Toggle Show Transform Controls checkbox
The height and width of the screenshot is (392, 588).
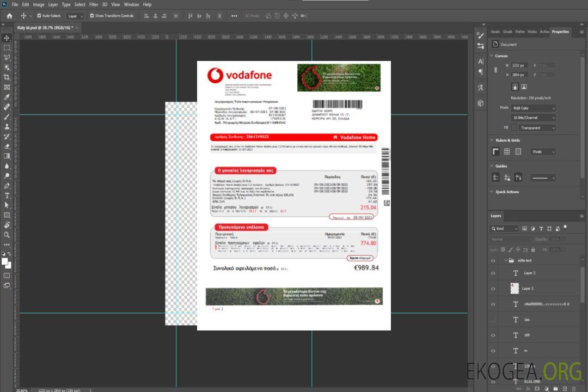click(92, 16)
